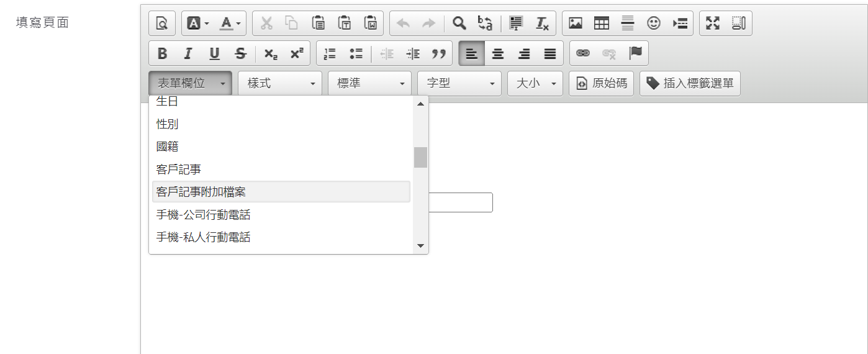Click the find magnifier icon
The height and width of the screenshot is (354, 868).
(459, 23)
